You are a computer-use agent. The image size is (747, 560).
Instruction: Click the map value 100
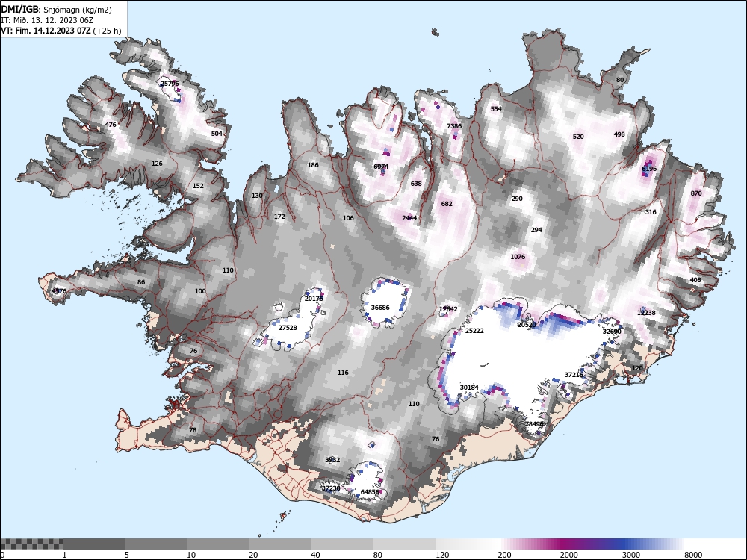(200, 291)
